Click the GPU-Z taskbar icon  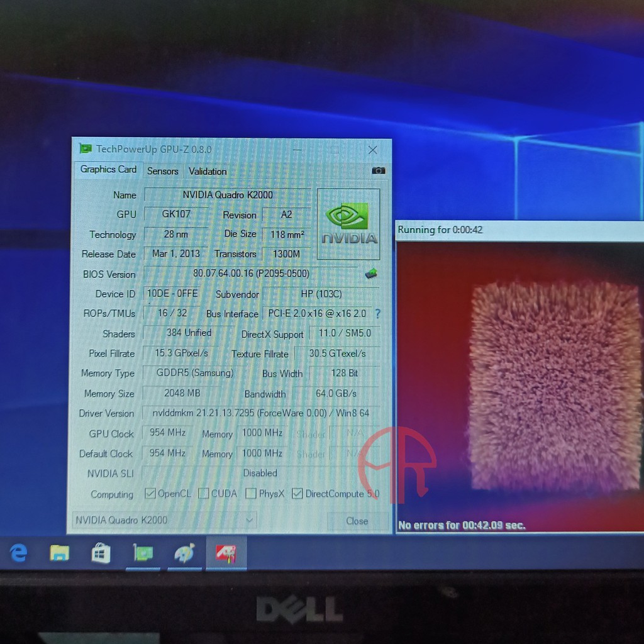pos(143,553)
